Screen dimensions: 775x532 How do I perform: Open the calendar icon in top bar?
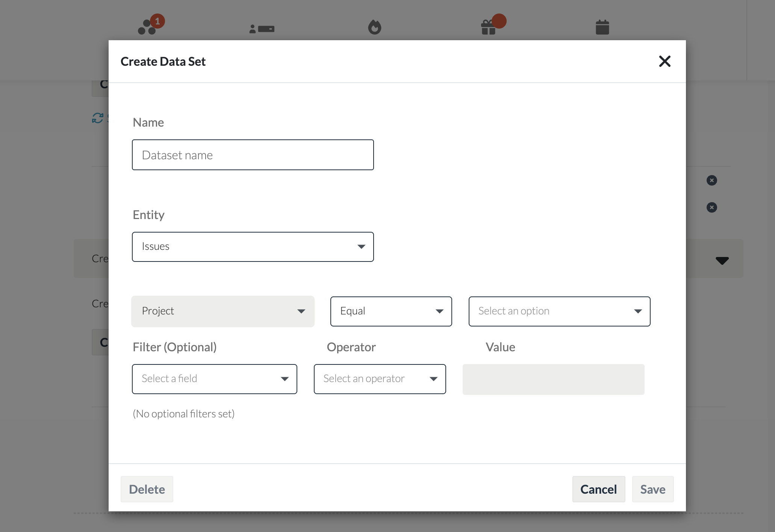[x=602, y=27]
